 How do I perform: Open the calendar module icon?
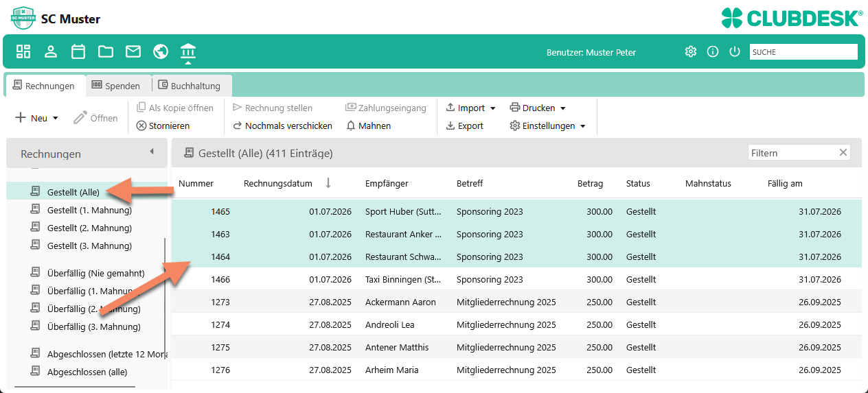tap(78, 51)
